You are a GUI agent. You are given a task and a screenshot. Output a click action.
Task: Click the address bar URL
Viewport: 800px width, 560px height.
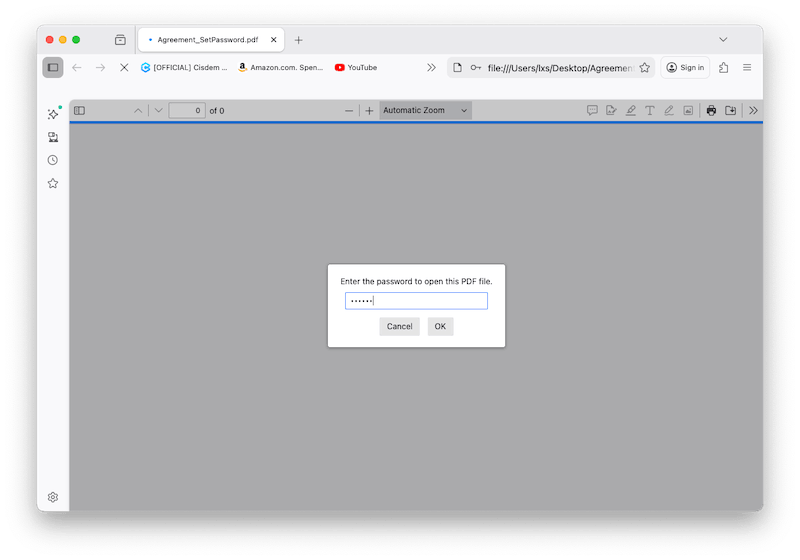pos(560,68)
